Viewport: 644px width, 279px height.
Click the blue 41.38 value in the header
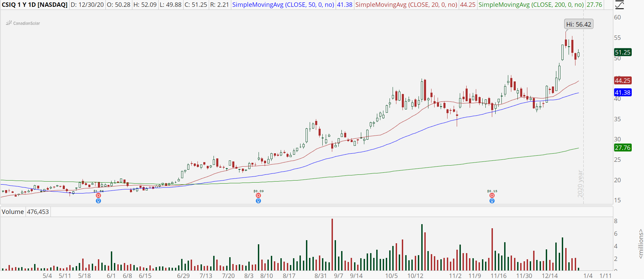(345, 5)
